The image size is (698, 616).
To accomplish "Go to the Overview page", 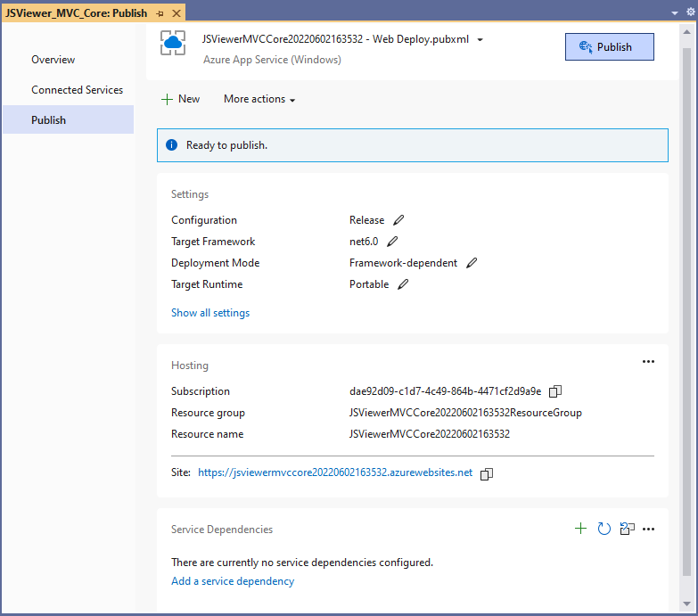I will [x=53, y=60].
